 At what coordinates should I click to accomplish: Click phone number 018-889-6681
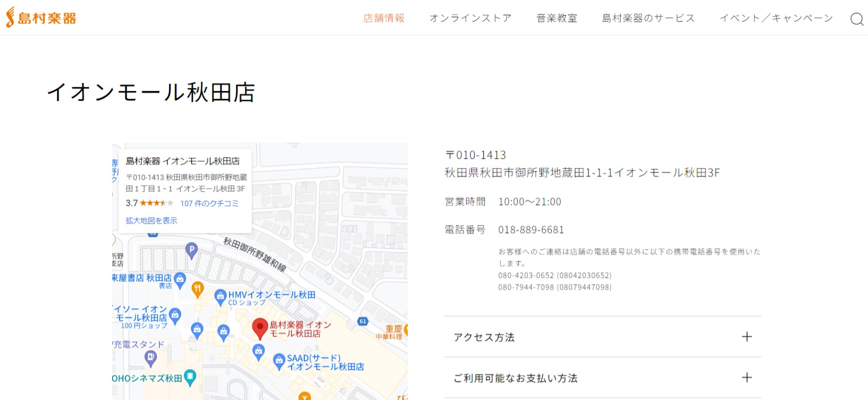pos(531,230)
